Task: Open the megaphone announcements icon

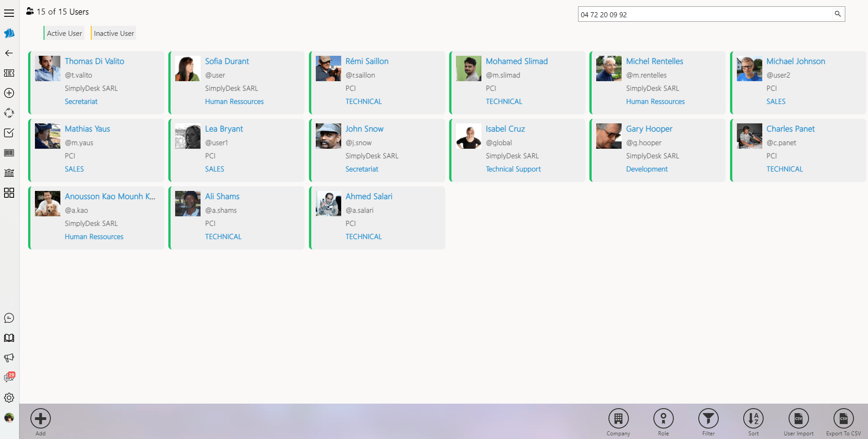Action: click(x=9, y=358)
